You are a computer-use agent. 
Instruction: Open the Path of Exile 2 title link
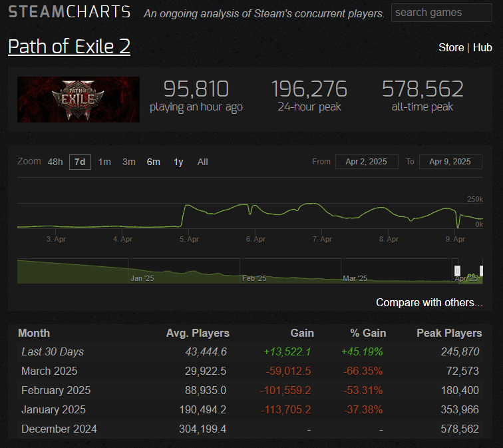69,47
